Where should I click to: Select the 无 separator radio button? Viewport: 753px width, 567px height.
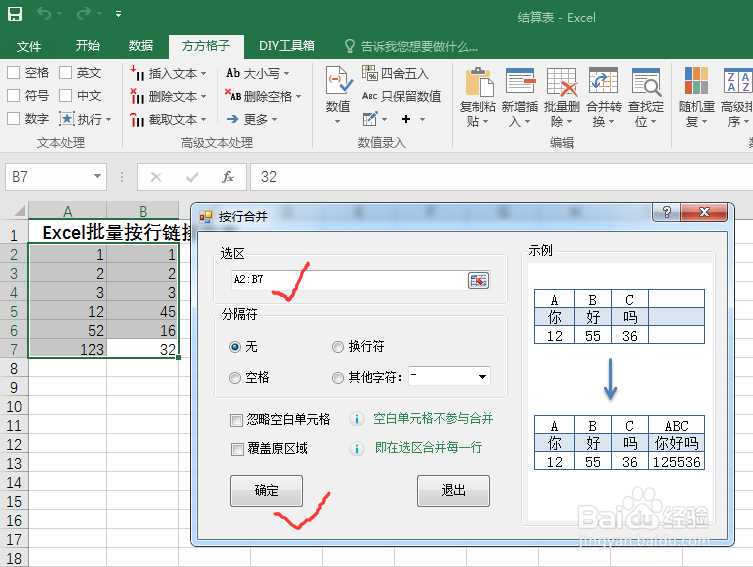click(x=235, y=347)
